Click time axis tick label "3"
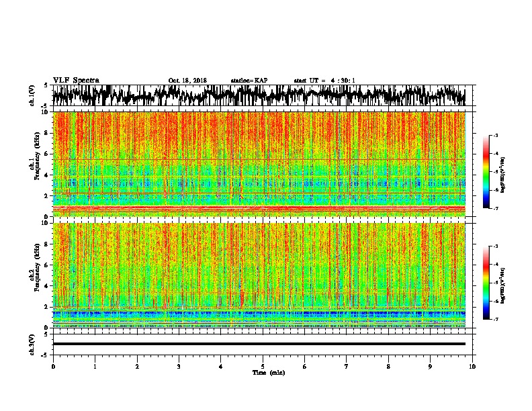Viewport: 532px width, 411px height. 179,367
